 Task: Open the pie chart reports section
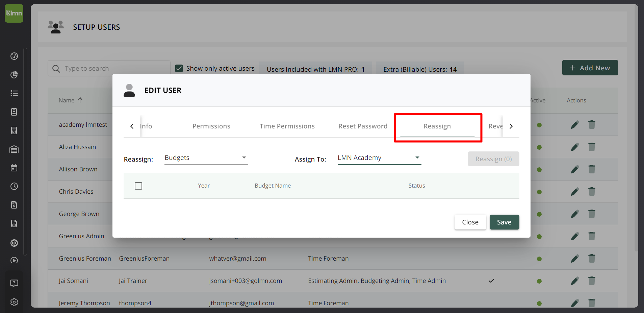(x=14, y=75)
